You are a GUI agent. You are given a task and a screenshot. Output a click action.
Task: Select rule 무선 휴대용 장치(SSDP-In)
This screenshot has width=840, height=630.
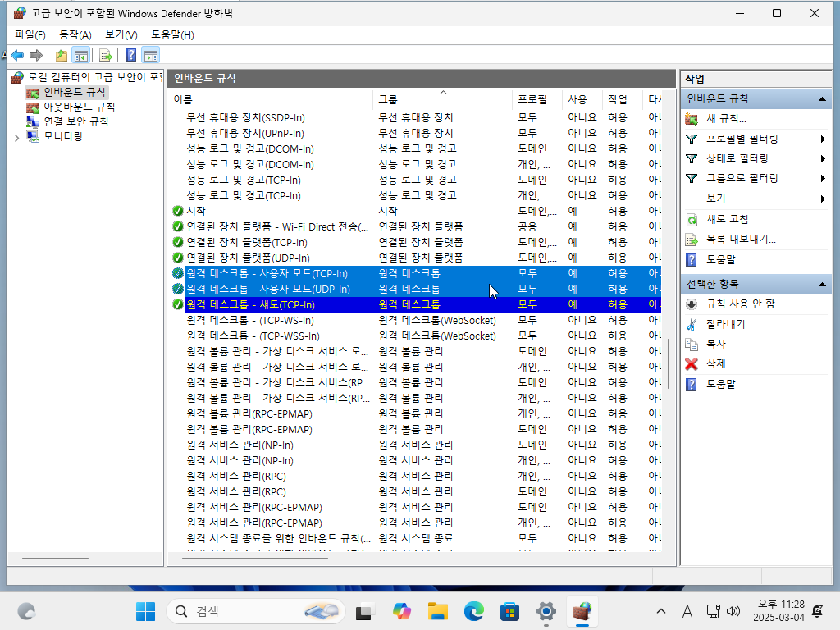pyautogui.click(x=245, y=118)
